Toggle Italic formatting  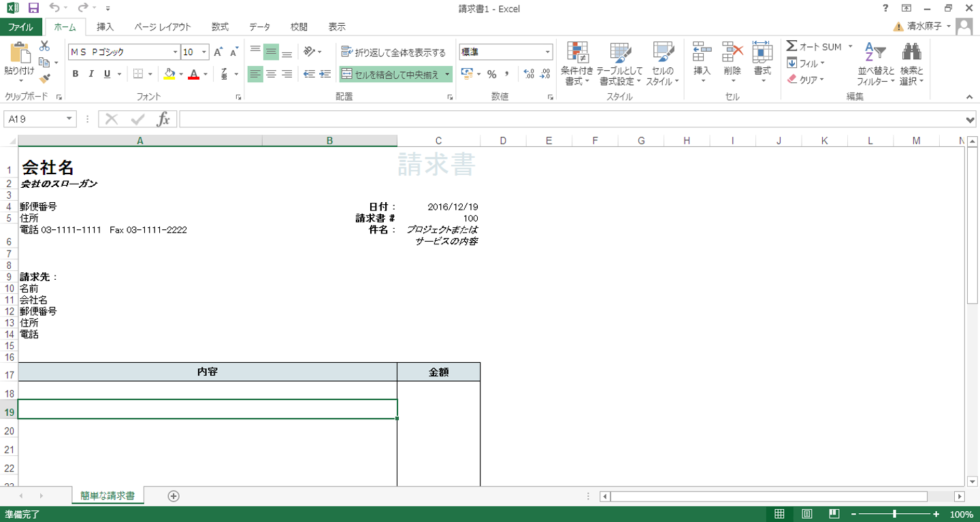coord(91,74)
